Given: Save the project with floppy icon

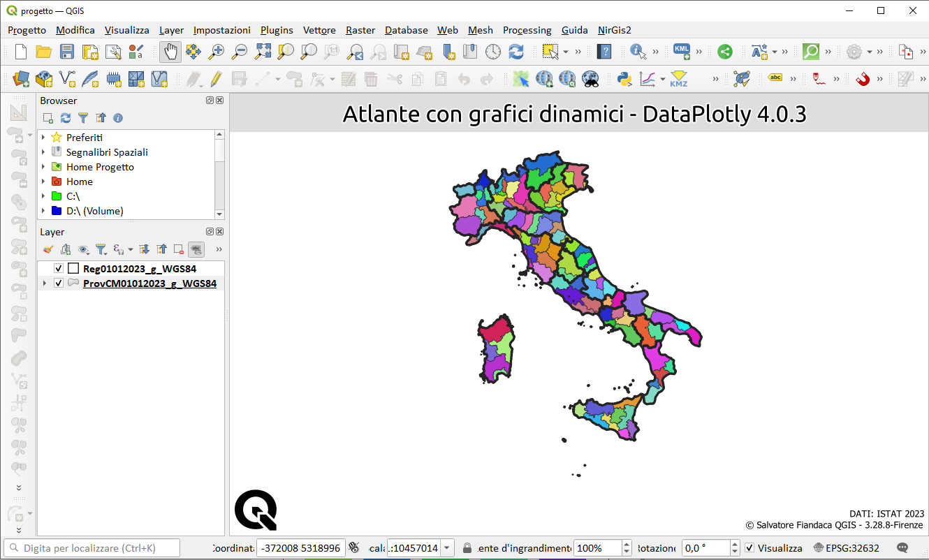Looking at the screenshot, I should (67, 52).
